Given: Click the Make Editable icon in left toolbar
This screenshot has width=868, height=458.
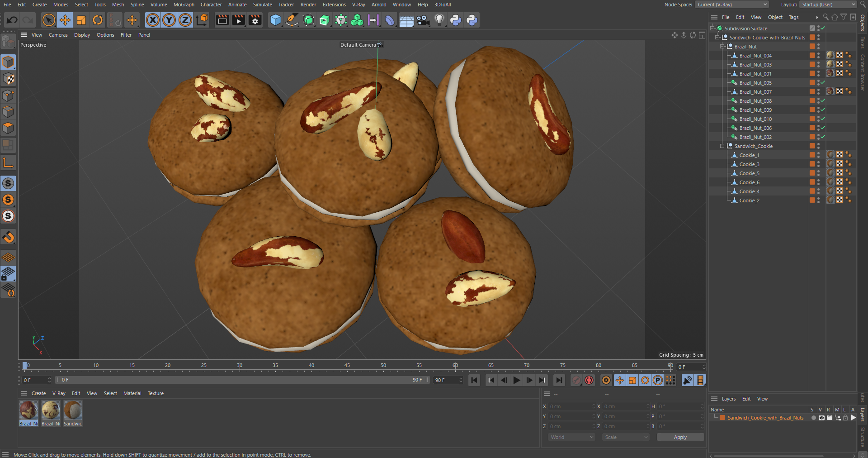Looking at the screenshot, I should (8, 42).
